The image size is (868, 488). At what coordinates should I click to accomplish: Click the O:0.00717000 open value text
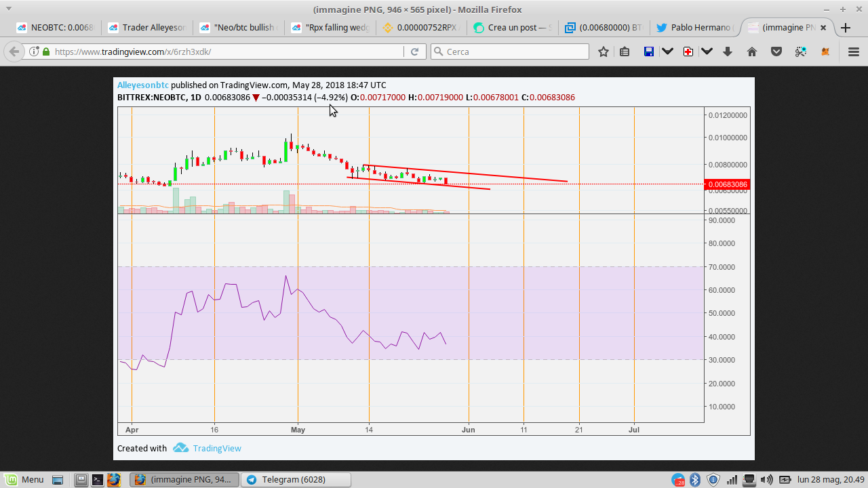[x=378, y=98]
